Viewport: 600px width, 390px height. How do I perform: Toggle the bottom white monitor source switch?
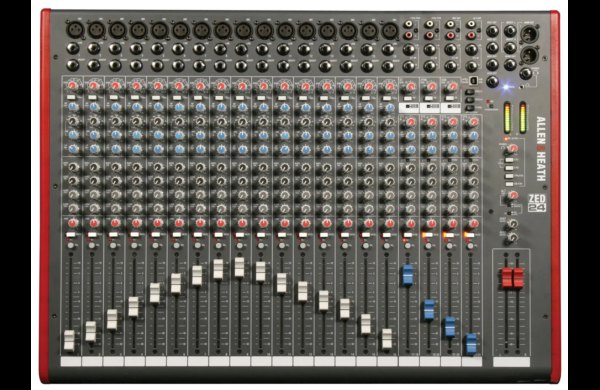click(509, 184)
